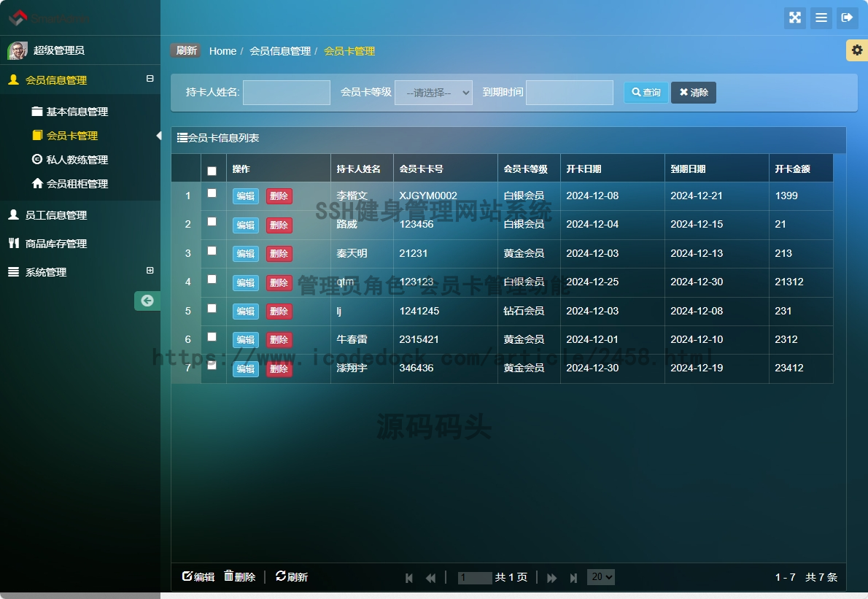
Task: Click card number XJGYM0002
Action: [x=428, y=196]
